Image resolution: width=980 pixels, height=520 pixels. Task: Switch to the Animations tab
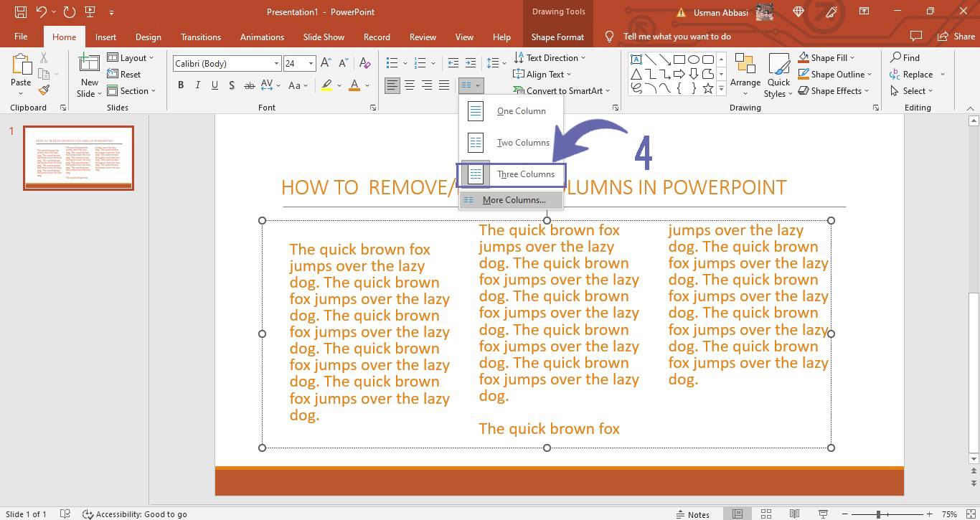[x=262, y=37]
